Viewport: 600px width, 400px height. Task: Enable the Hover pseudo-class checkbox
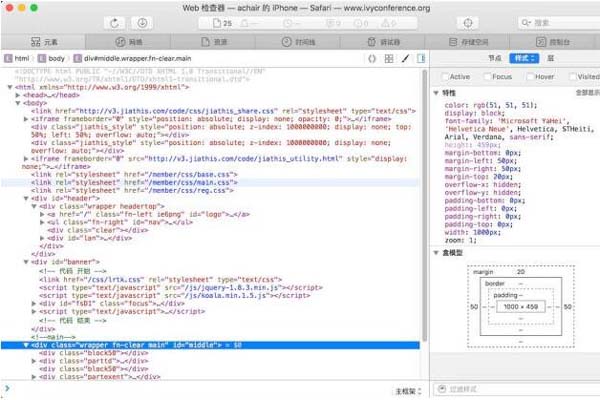pyautogui.click(x=530, y=77)
